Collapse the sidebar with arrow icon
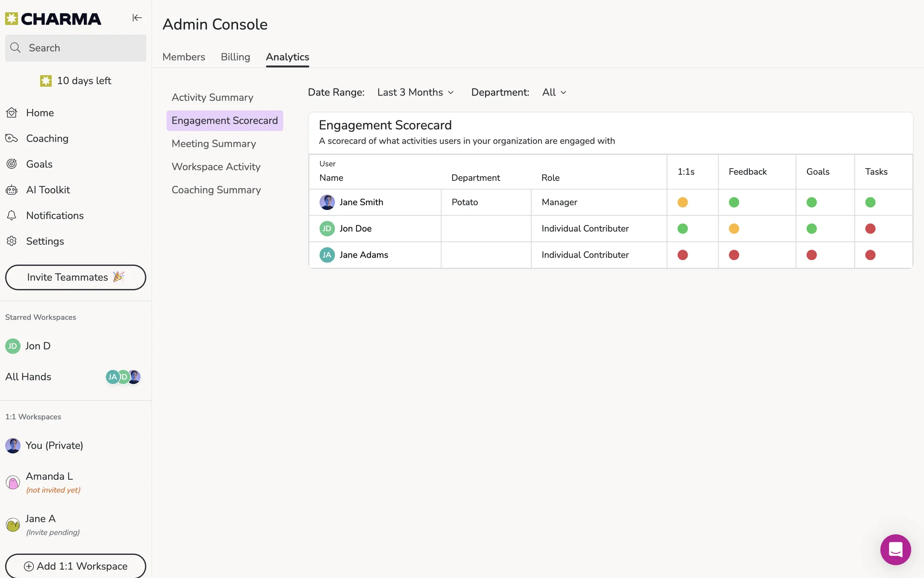The width and height of the screenshot is (924, 578). click(x=137, y=18)
